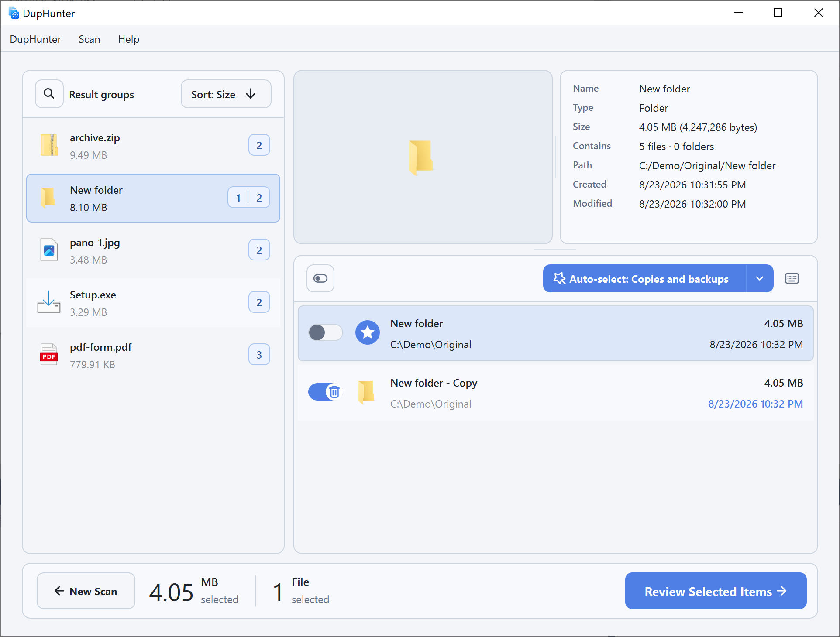Enable the toggle for New folder original
Viewport: 840px width, 637px height.
coord(325,332)
